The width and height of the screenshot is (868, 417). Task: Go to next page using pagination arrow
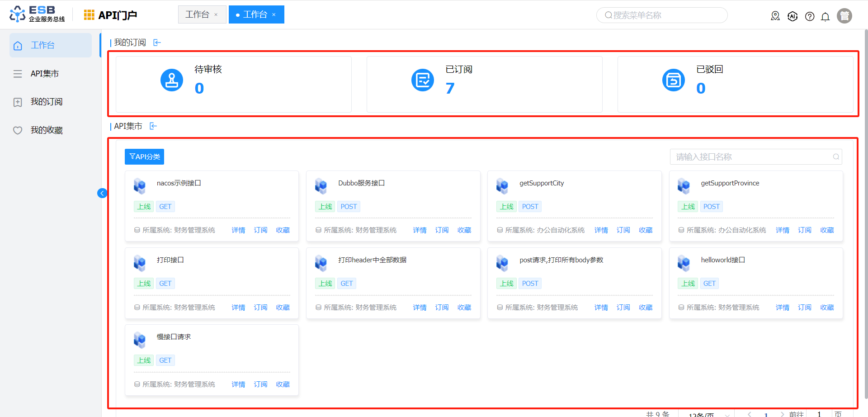coord(782,414)
